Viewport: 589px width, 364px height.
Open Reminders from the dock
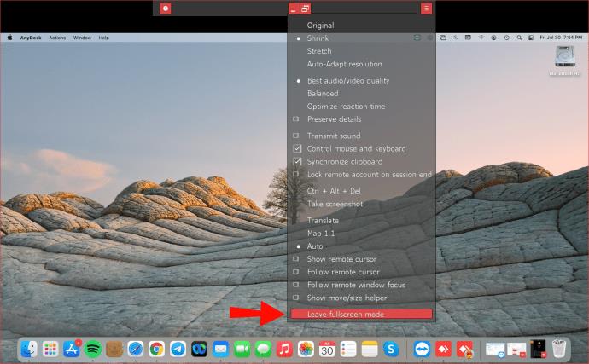tap(348, 349)
